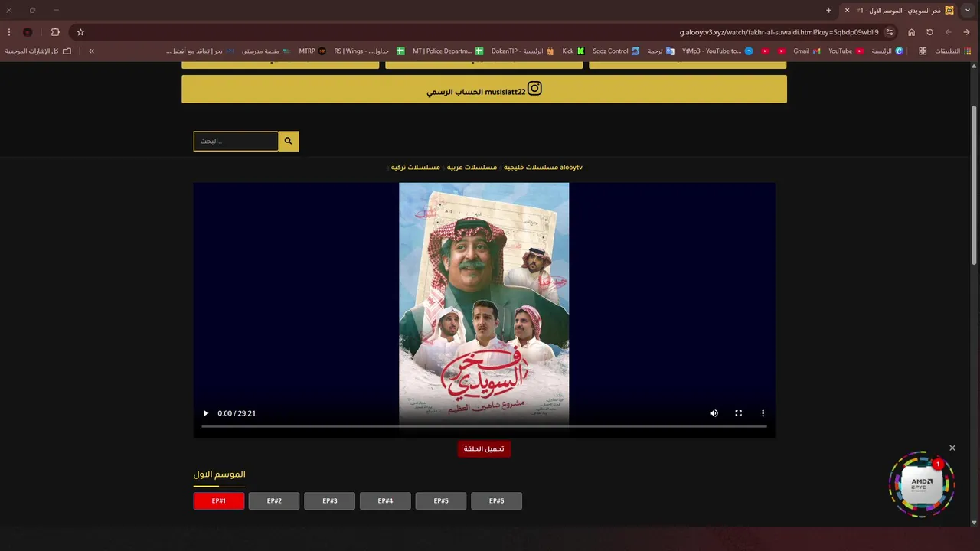Click the profile avatar icon
Image resolution: width=980 pixels, height=551 pixels.
point(28,32)
